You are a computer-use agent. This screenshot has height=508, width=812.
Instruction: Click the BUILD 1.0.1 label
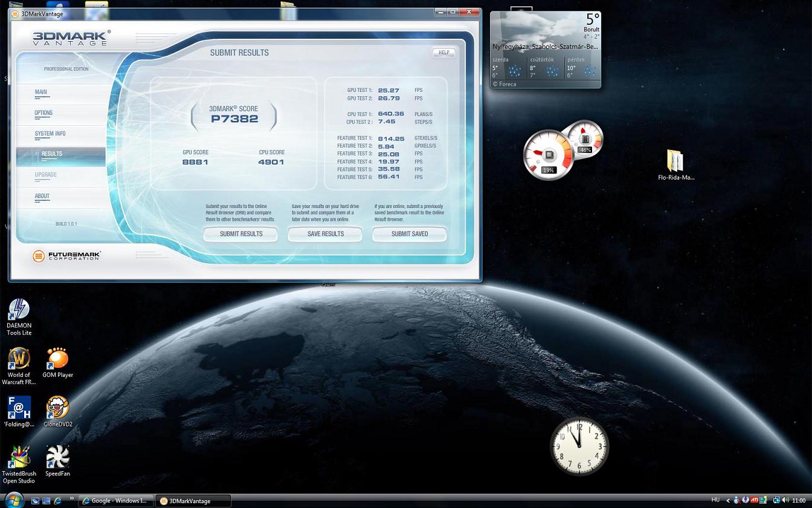click(66, 224)
